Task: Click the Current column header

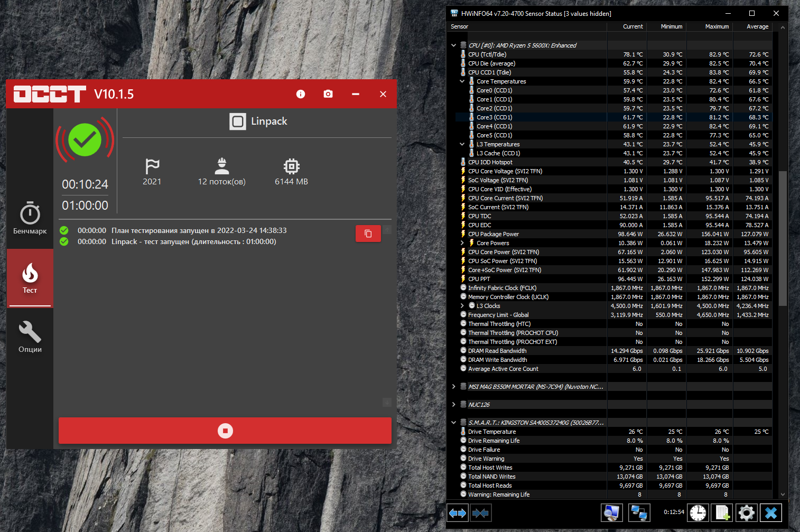Action: point(627,26)
